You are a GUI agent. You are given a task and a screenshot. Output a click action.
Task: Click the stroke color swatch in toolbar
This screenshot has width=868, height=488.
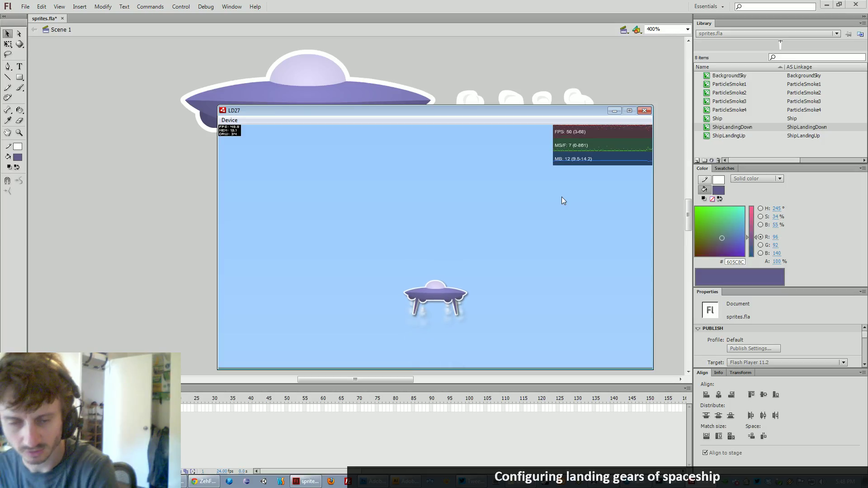(x=18, y=146)
